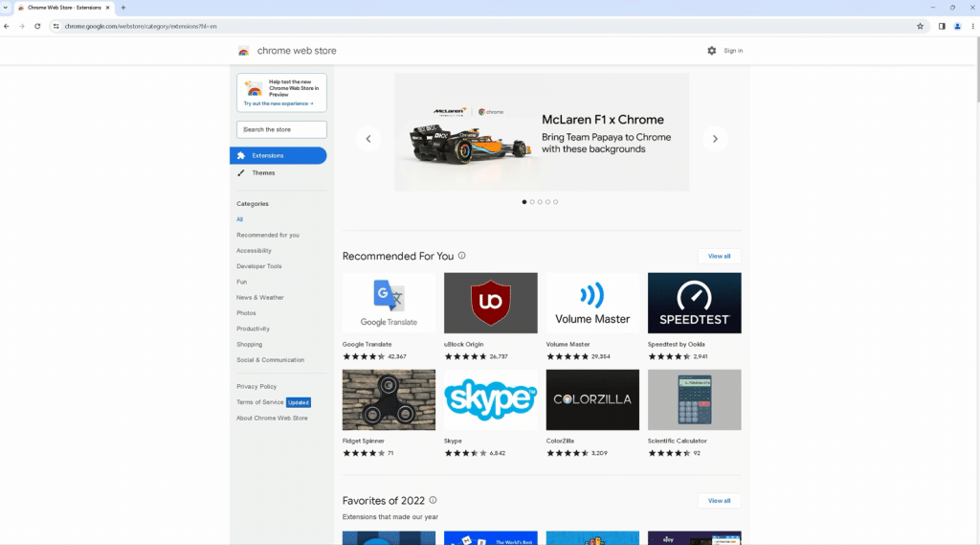Open the tab search chevron

(x=6, y=8)
